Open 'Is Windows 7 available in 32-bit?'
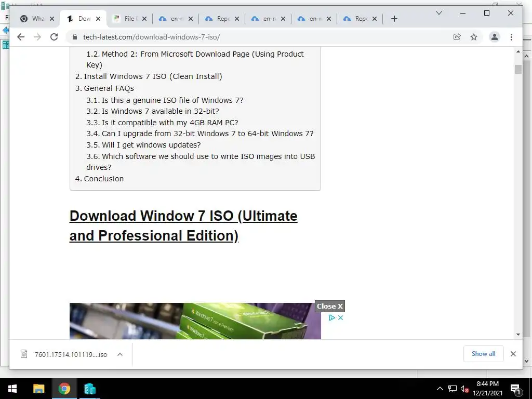 (153, 111)
